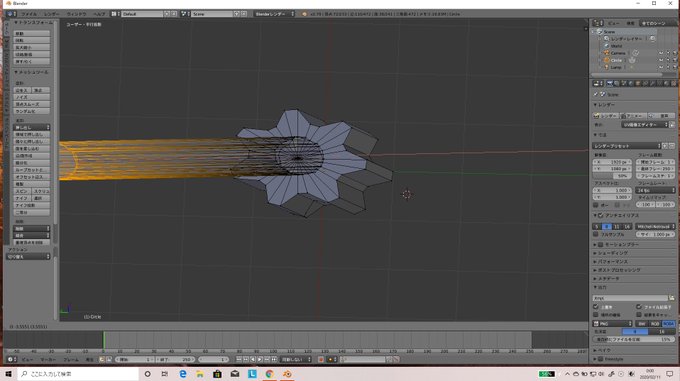Enable the Motion Blur checkbox
680x381 pixels.
601,244
